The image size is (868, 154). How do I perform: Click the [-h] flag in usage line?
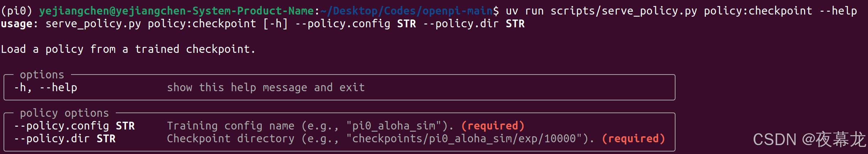[x=275, y=24]
